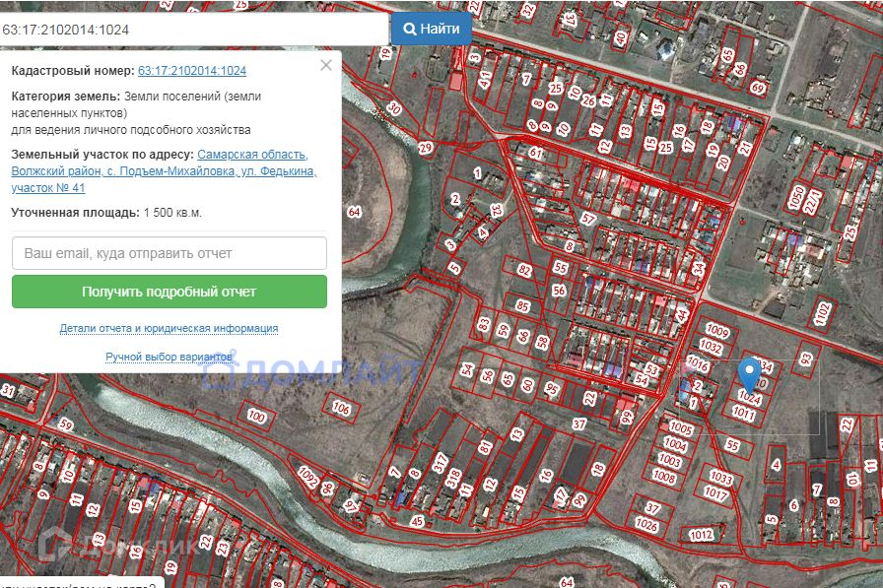Select parcel labeled 82 on map
883x588 pixels.
(x=525, y=271)
